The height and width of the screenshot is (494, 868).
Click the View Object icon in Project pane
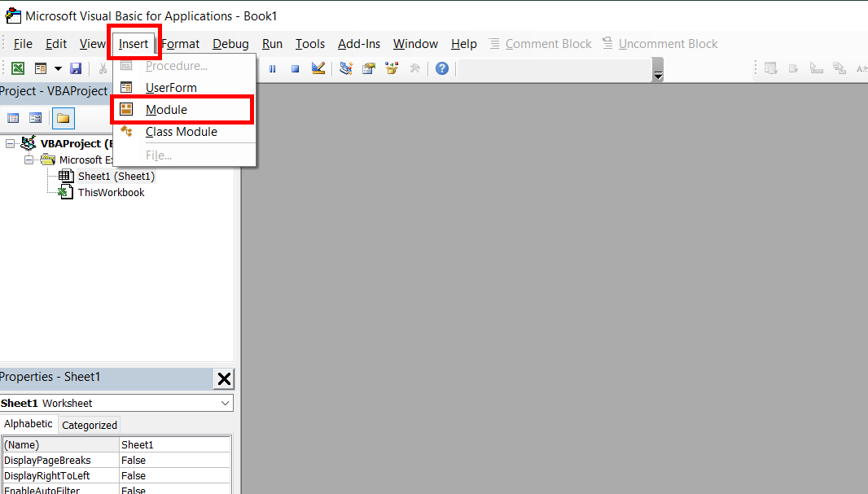coord(36,118)
